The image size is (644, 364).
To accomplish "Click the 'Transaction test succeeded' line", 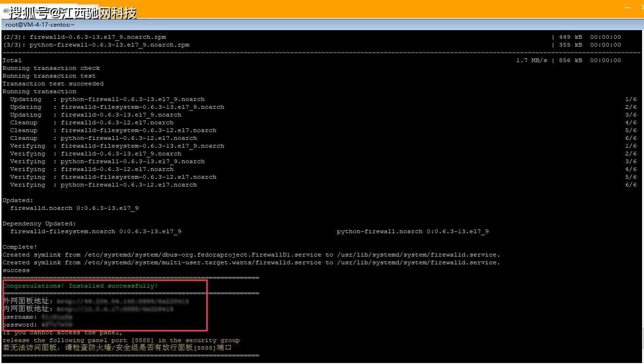I will 53,84.
